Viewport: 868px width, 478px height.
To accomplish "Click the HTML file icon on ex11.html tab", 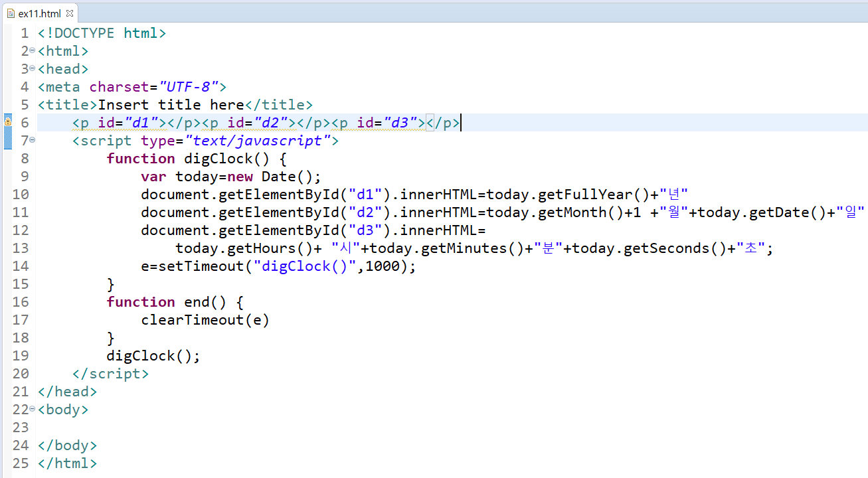I will pyautogui.click(x=11, y=13).
